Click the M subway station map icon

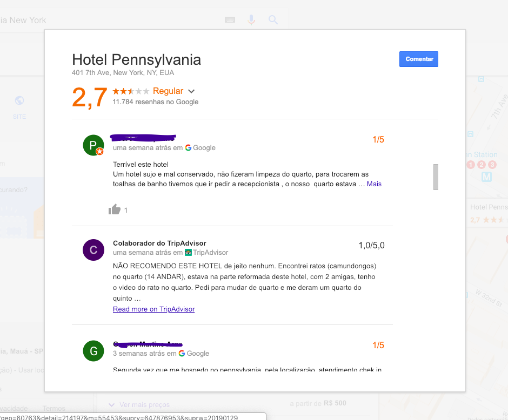(486, 177)
